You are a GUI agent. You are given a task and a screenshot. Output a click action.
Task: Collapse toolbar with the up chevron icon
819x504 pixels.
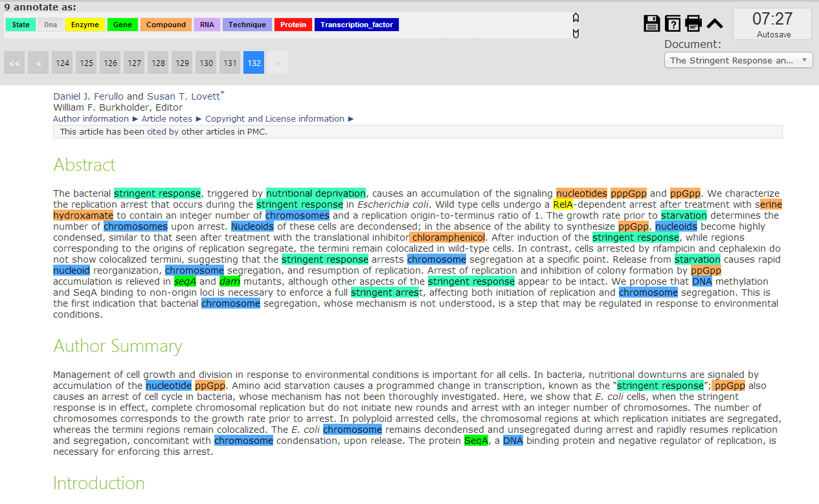[715, 24]
